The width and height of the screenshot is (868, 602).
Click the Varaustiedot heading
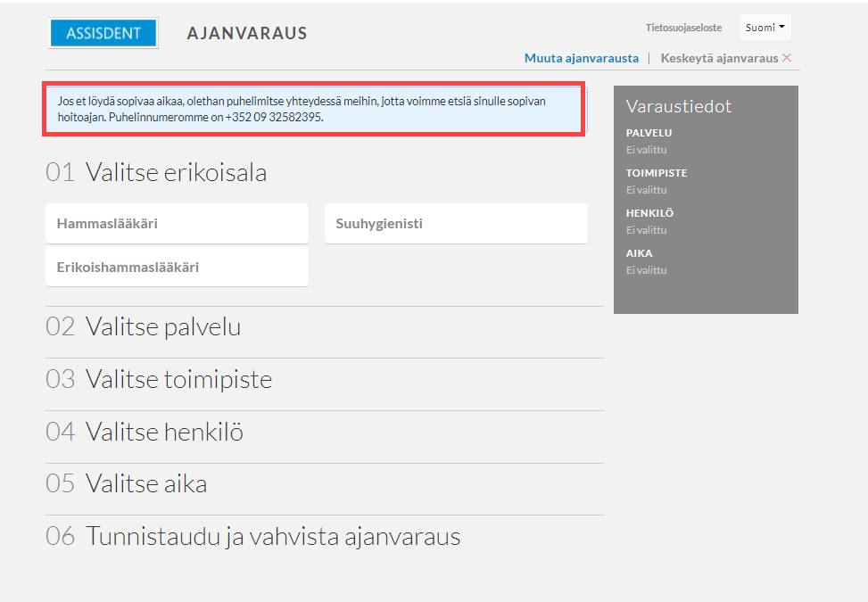click(679, 106)
